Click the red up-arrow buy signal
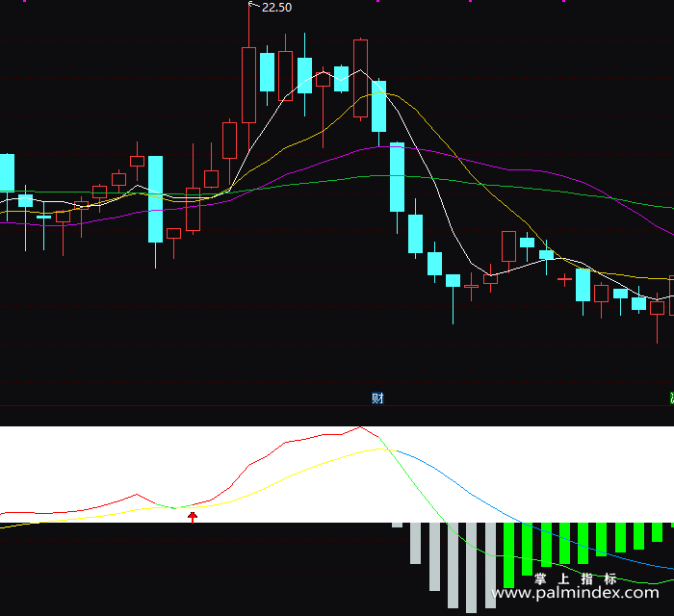Image resolution: width=674 pixels, height=616 pixels. coord(193,517)
